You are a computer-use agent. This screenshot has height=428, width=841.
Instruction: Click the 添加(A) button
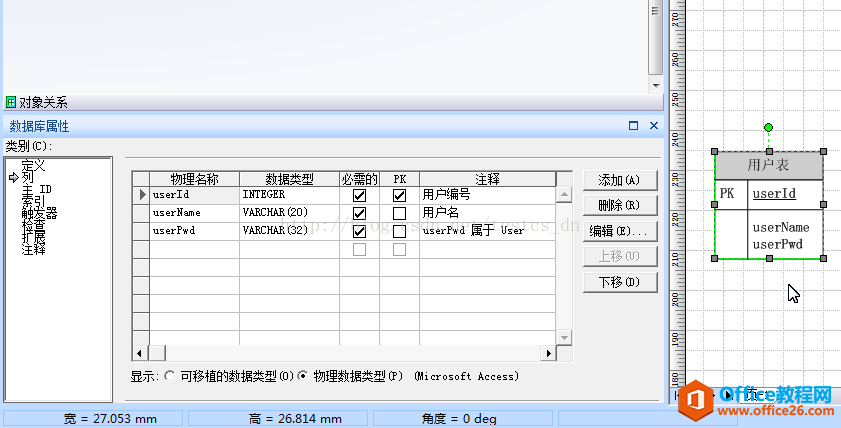click(x=619, y=180)
